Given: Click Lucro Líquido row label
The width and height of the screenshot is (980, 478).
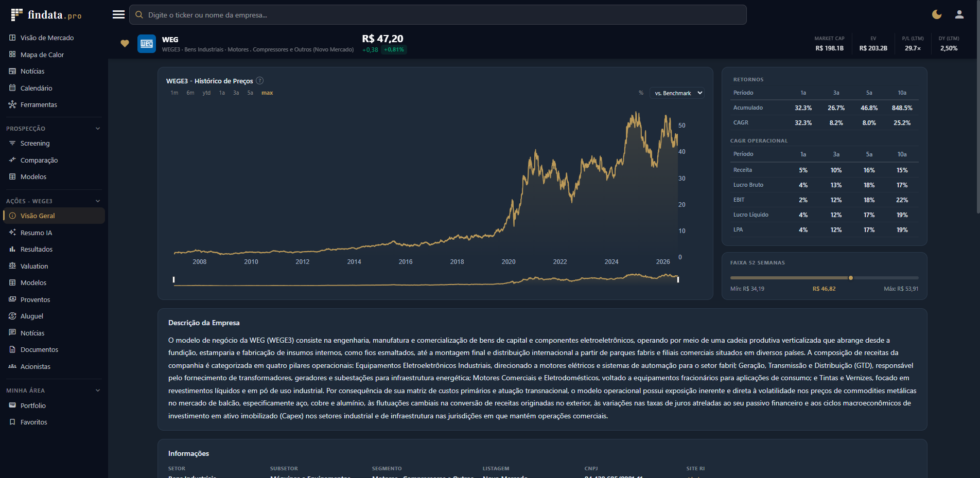Looking at the screenshot, I should (750, 215).
